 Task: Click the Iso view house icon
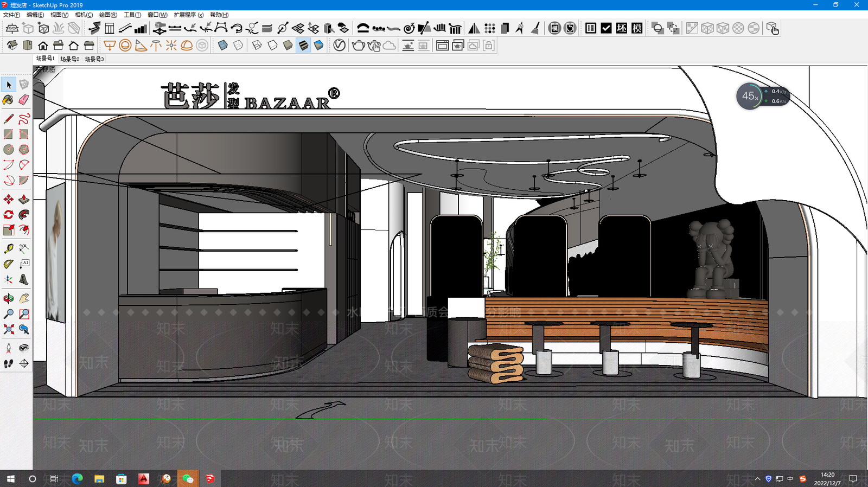12,46
